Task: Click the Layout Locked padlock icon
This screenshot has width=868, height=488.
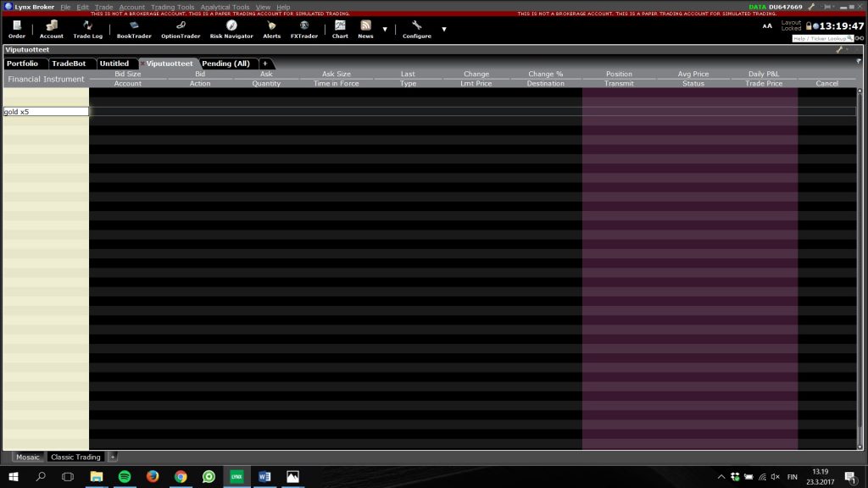Action: pyautogui.click(x=808, y=26)
